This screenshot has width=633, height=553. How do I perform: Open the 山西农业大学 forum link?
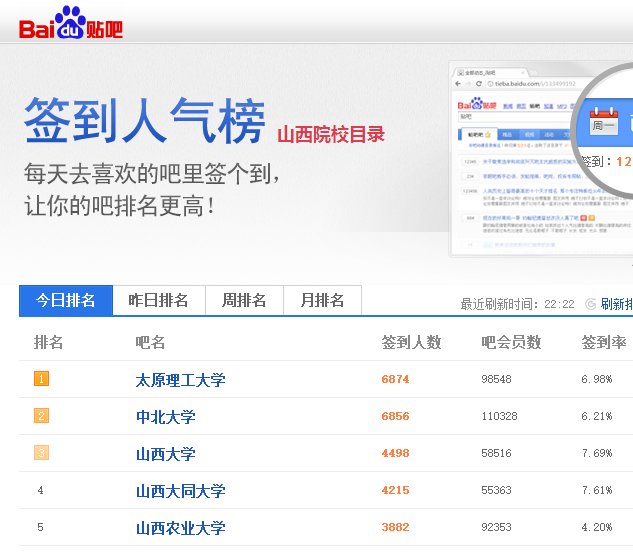point(180,528)
